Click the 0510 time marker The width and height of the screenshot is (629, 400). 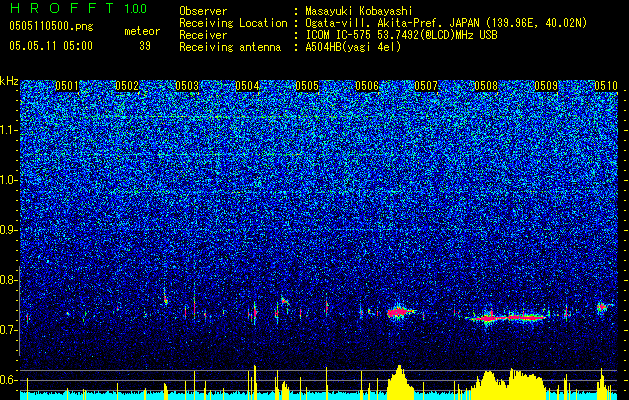point(606,86)
